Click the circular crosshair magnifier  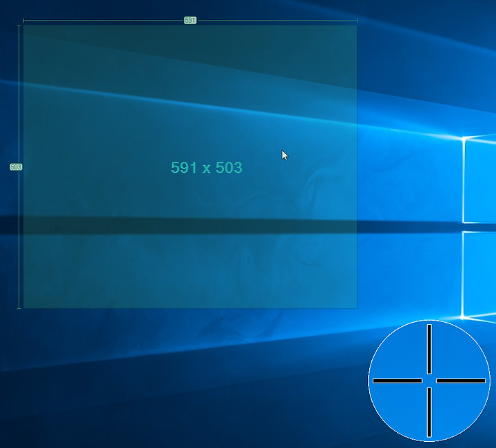pos(429,381)
